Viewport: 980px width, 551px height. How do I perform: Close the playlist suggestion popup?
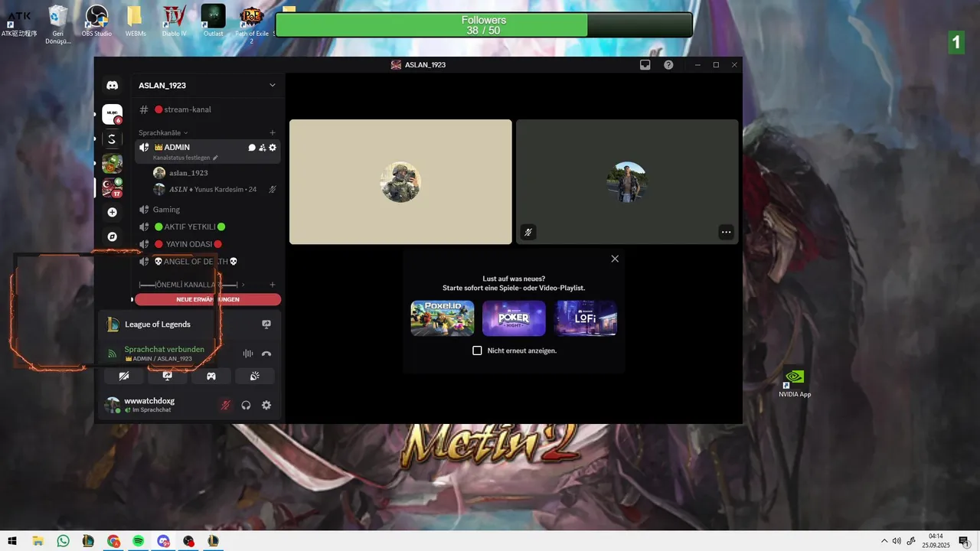coord(615,259)
